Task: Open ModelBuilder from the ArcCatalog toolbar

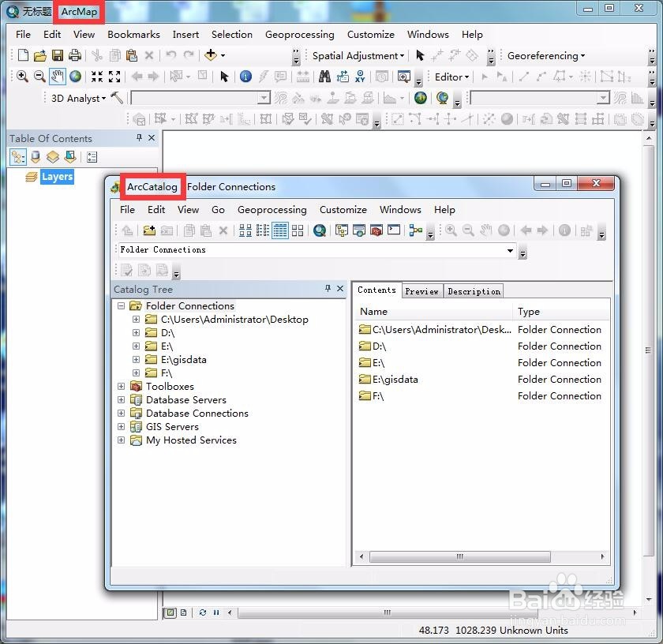Action: click(416, 230)
